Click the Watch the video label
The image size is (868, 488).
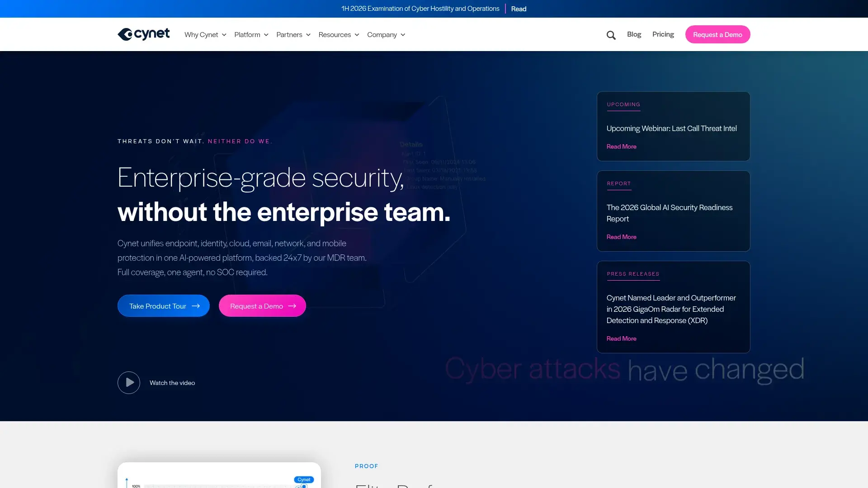click(172, 383)
